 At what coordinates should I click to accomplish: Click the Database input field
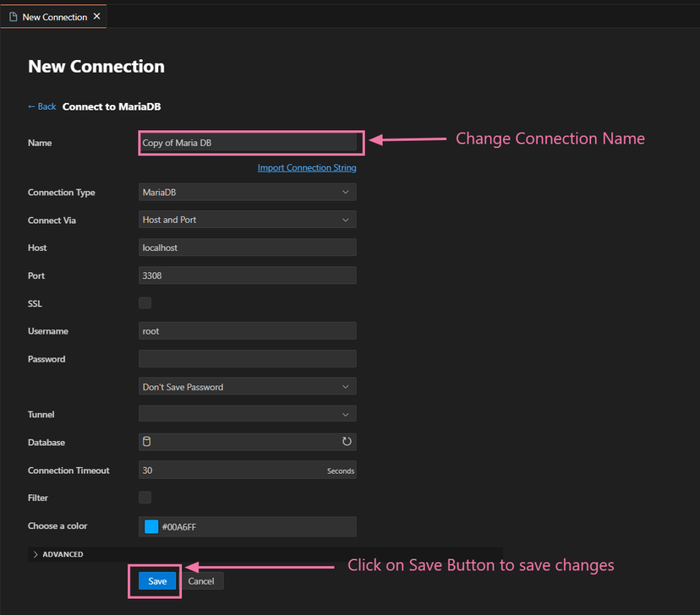point(248,442)
